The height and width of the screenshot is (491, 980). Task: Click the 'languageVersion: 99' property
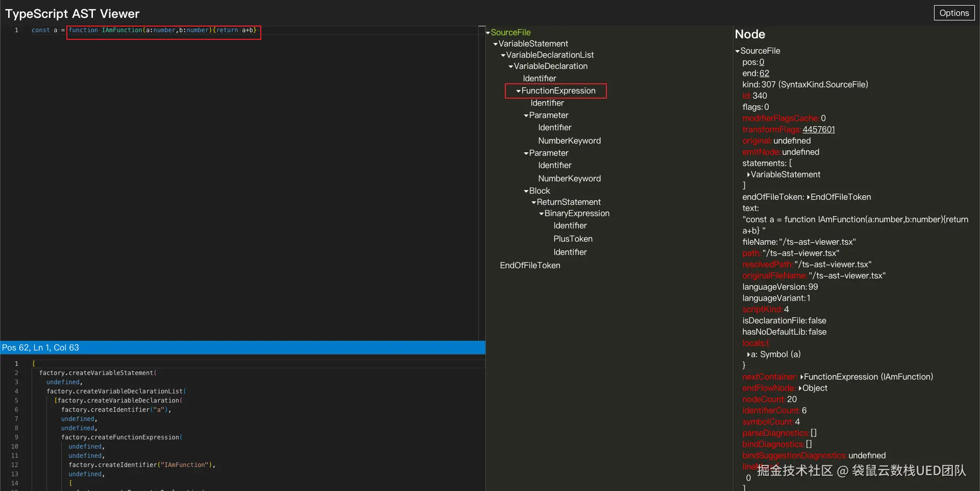click(780, 287)
